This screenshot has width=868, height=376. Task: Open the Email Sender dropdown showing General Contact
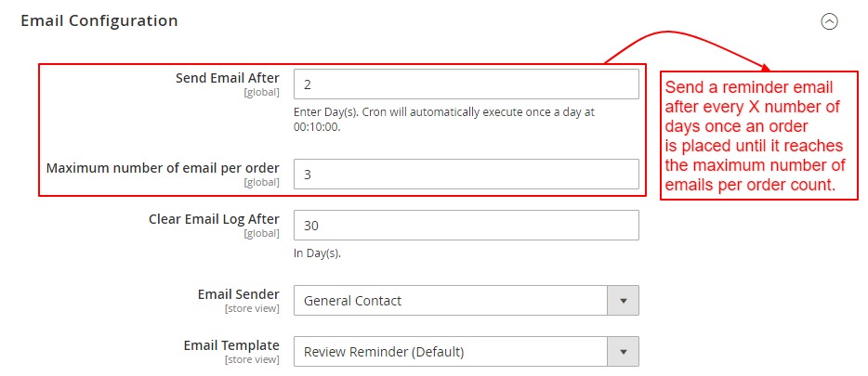click(x=451, y=301)
